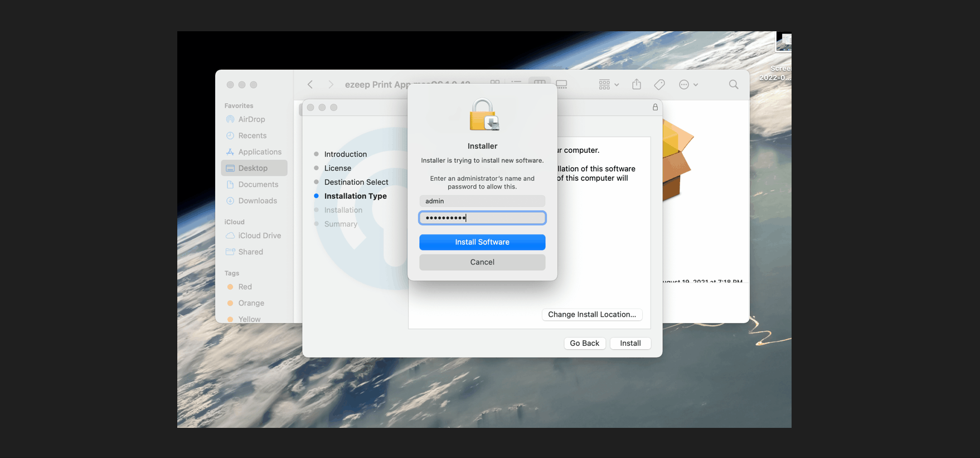
Task: Click the Finder share icon
Action: click(x=637, y=84)
